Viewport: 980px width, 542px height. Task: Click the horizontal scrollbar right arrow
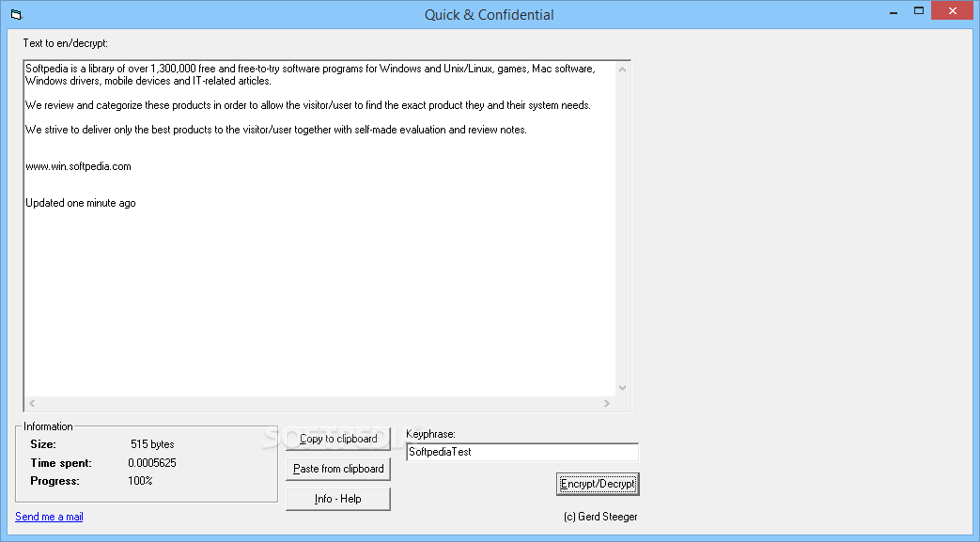coord(606,404)
